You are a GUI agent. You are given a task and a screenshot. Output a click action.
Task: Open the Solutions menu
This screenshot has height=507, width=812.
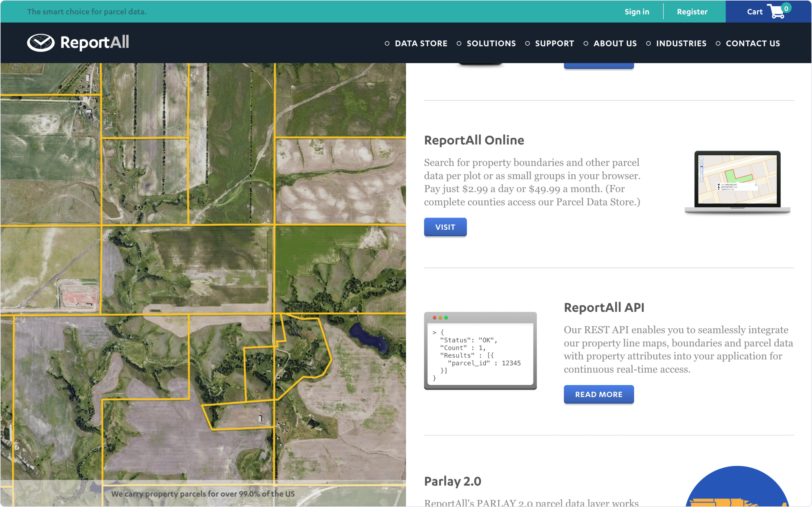click(x=491, y=43)
